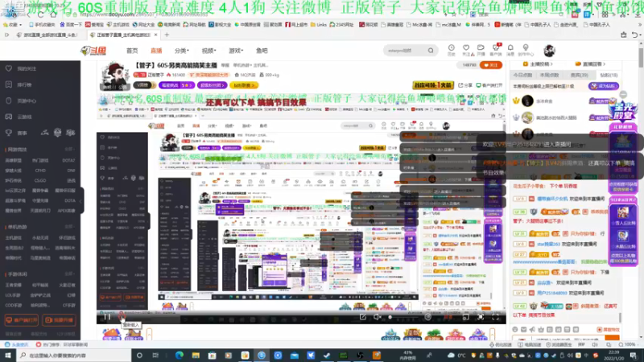Close the active Douyu browser tab

click(155, 35)
